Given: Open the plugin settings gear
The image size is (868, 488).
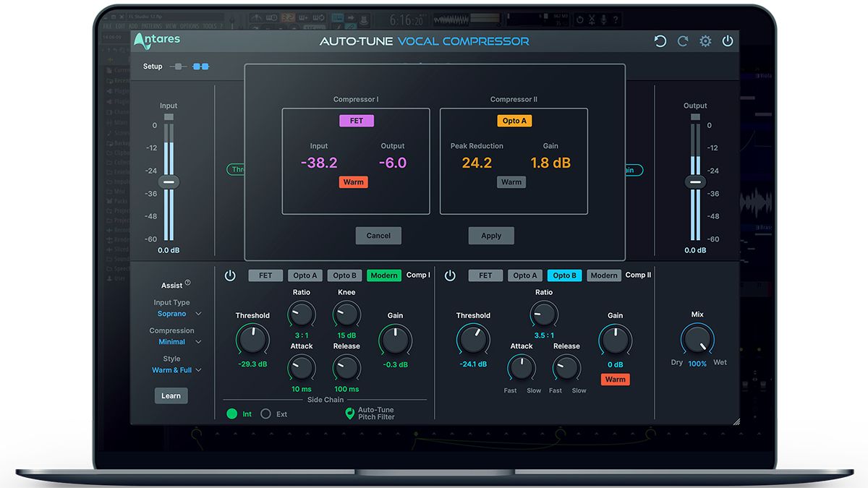Looking at the screenshot, I should point(705,41).
